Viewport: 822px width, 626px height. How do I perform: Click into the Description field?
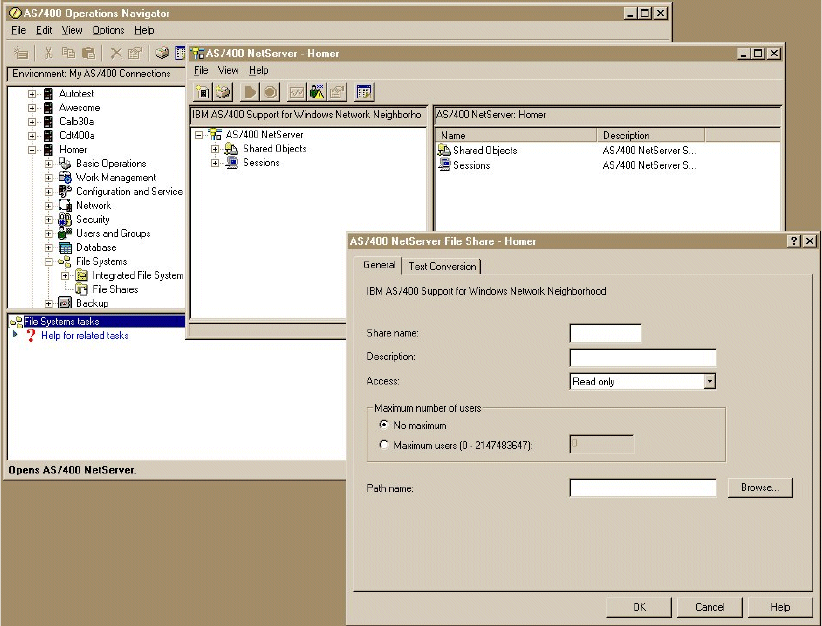643,358
